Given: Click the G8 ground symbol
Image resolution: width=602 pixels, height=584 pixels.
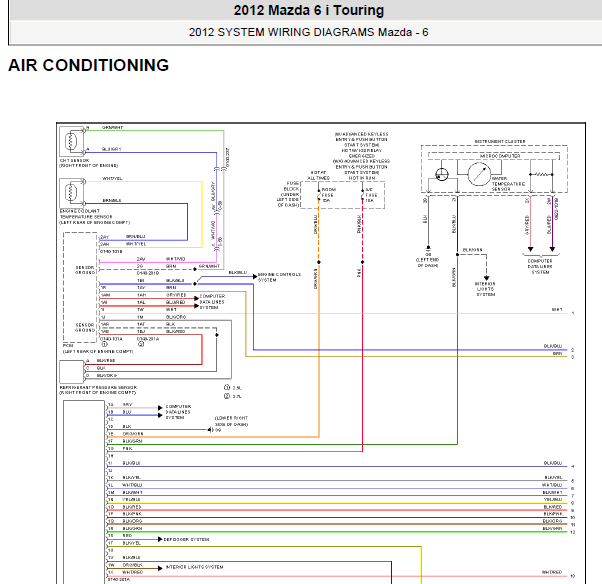Looking at the screenshot, I should coord(428,248).
